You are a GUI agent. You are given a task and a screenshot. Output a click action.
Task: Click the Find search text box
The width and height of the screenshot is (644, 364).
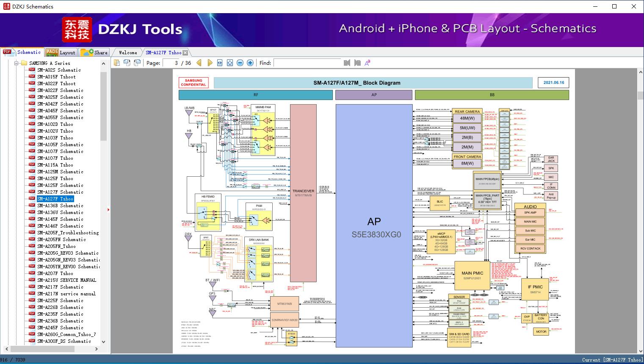(307, 63)
